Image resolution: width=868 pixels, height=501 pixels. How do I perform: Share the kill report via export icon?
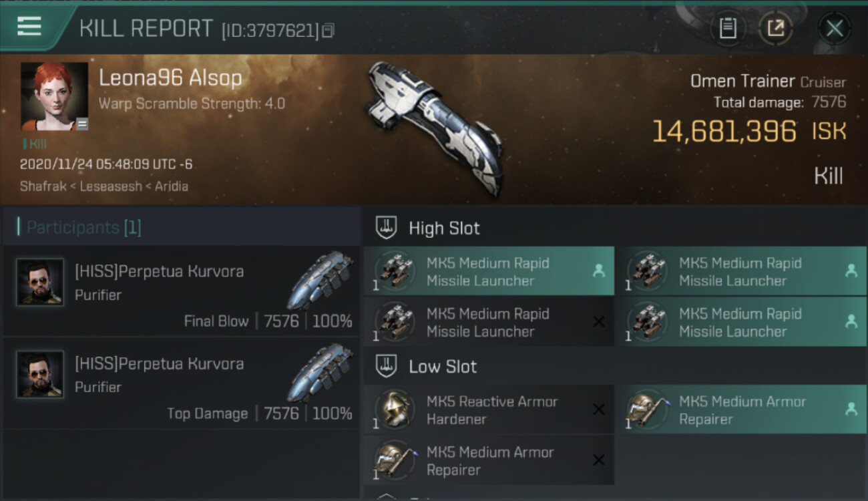coord(775,29)
